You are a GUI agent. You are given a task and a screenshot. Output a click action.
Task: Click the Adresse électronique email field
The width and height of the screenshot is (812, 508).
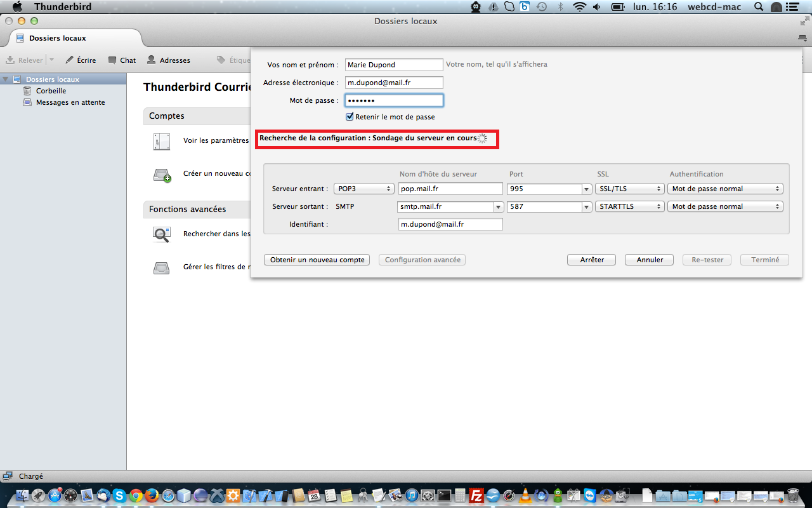(394, 83)
